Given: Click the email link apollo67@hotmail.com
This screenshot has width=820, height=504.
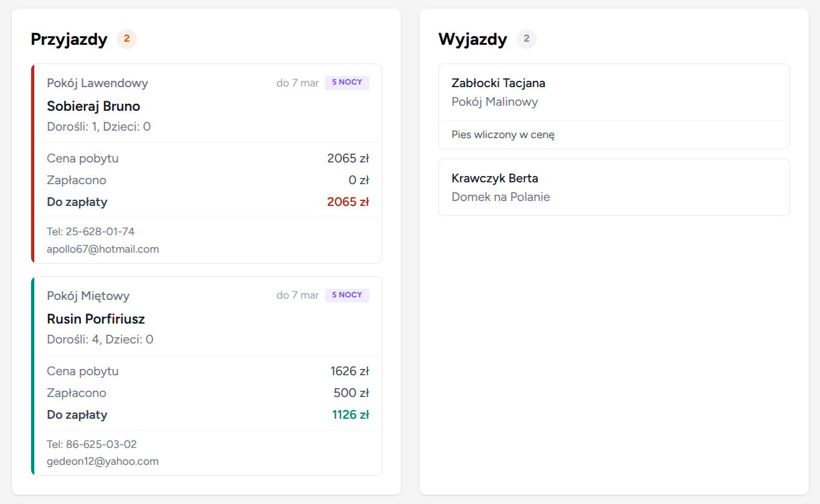Looking at the screenshot, I should coord(103,249).
